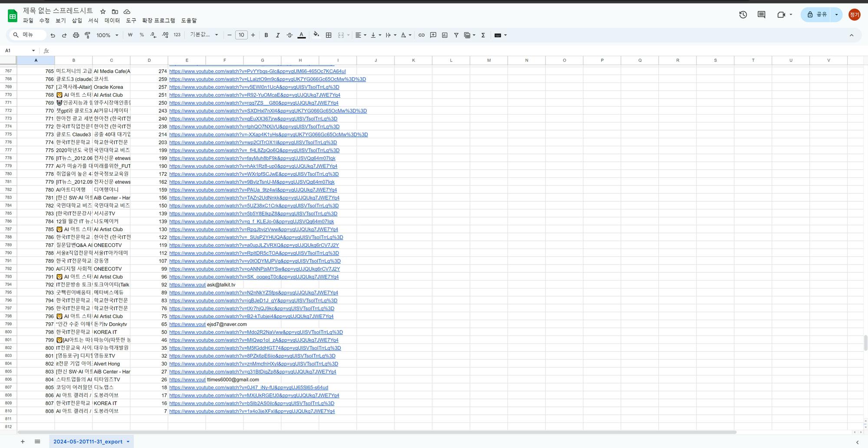
Task: Insert a chart
Action: pyautogui.click(x=445, y=35)
